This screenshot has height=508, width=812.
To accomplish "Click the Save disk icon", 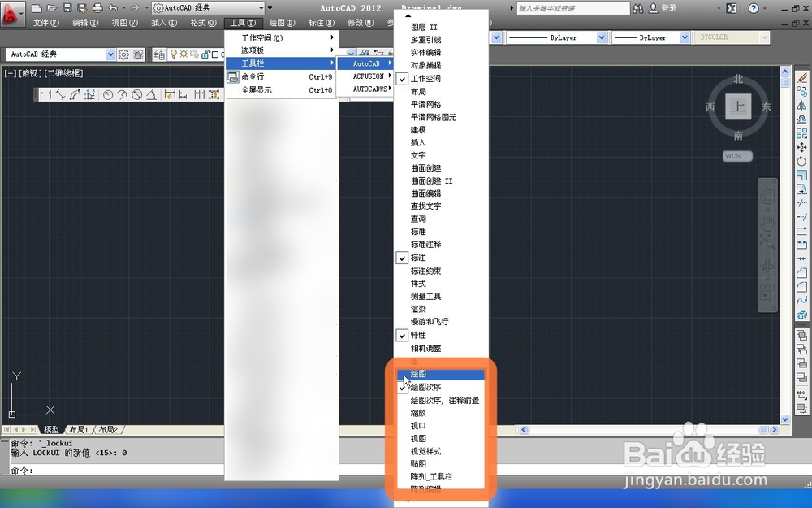I will click(x=67, y=8).
